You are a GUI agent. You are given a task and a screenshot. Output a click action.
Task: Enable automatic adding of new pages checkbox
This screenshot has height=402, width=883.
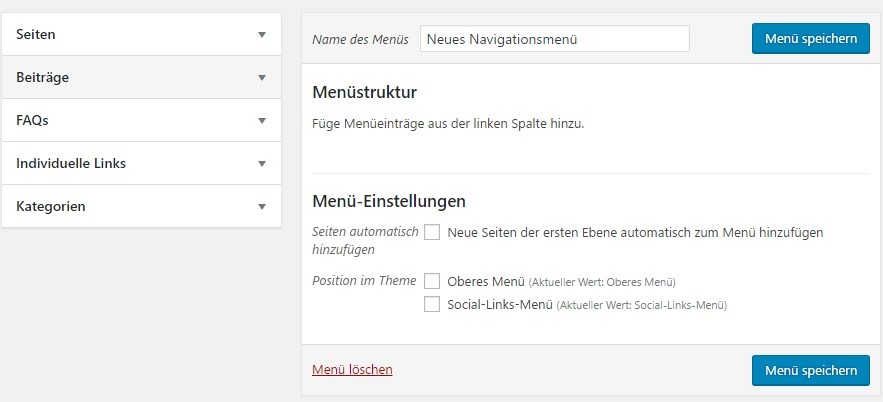[x=432, y=232]
